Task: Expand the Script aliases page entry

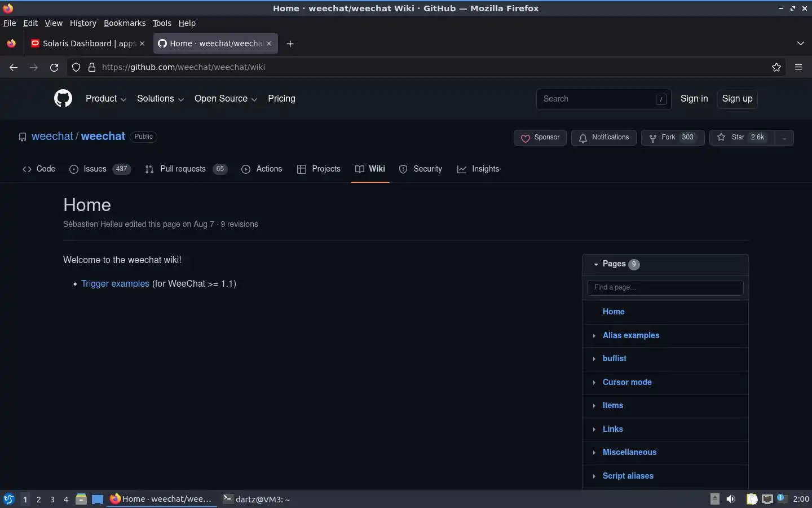Action: pyautogui.click(x=594, y=476)
